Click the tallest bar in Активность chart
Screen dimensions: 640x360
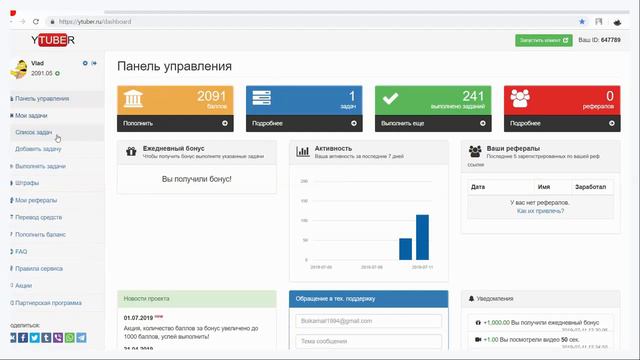[x=422, y=237]
